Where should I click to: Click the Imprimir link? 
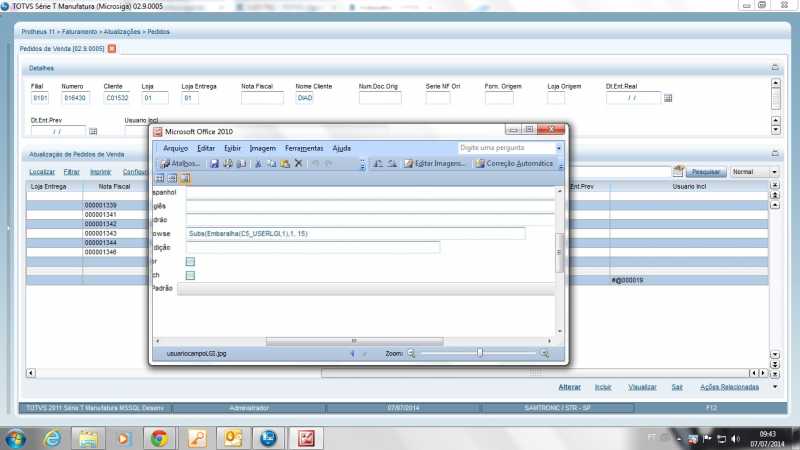(101, 172)
